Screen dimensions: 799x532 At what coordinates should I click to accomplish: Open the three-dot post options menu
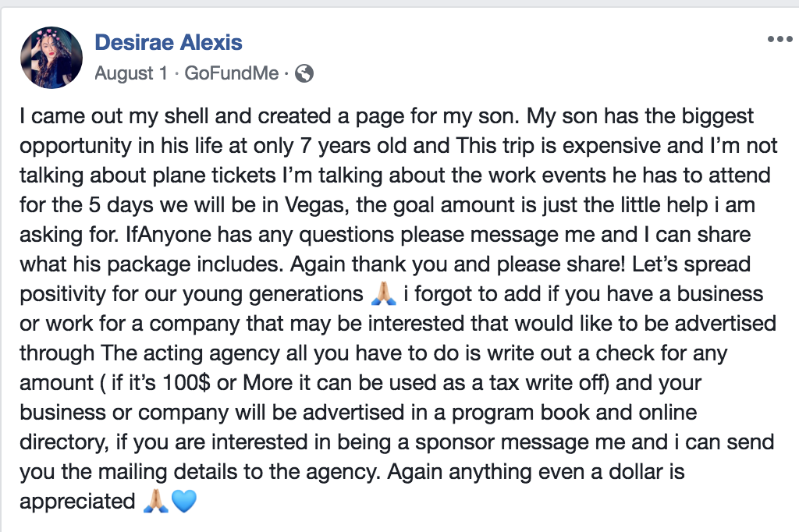[x=779, y=39]
